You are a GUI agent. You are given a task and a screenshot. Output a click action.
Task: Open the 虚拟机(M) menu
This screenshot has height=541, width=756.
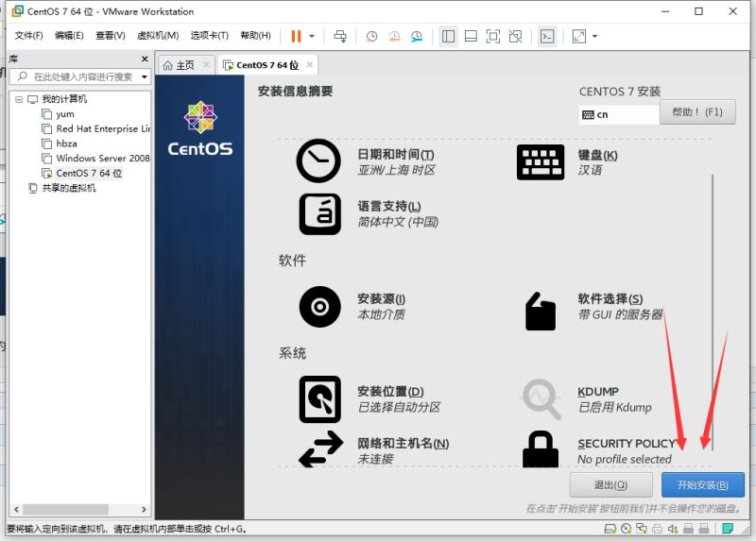(158, 35)
